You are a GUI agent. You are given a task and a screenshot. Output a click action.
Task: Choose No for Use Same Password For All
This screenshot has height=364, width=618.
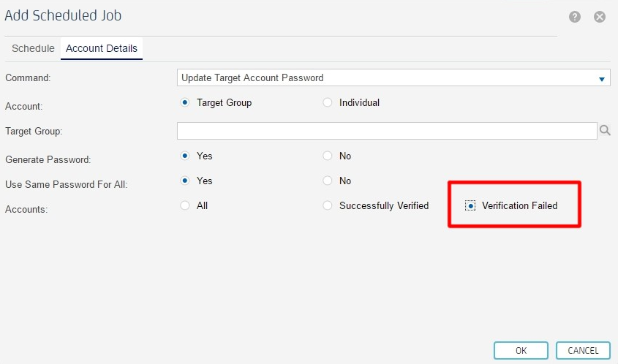[328, 181]
